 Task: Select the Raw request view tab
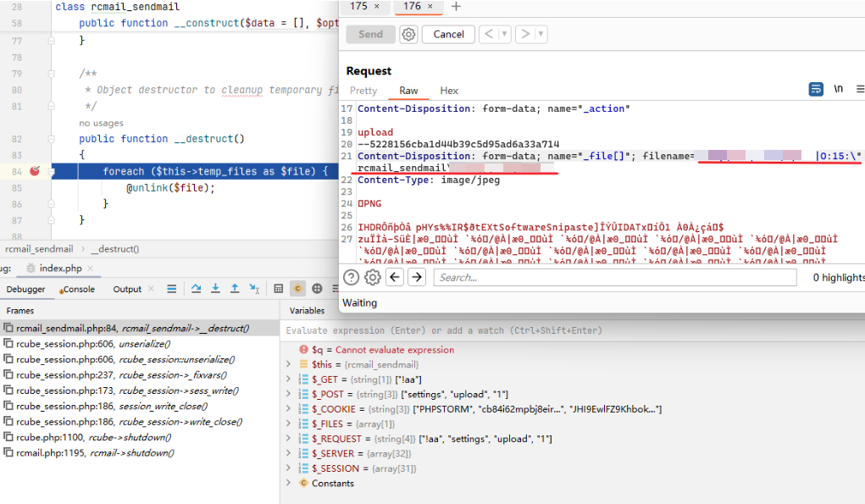pyautogui.click(x=409, y=91)
